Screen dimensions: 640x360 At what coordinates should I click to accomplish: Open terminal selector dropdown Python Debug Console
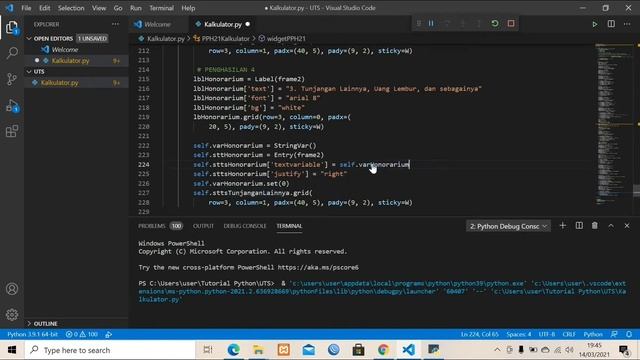point(508,226)
